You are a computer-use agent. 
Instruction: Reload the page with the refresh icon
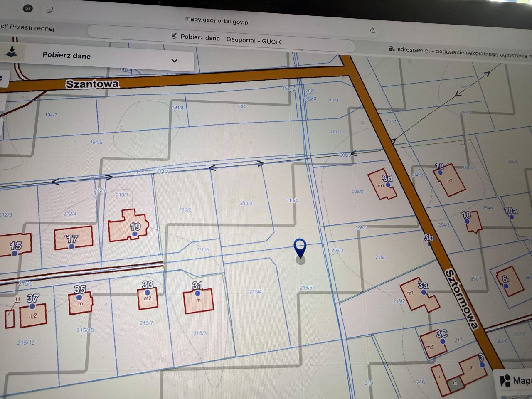(x=372, y=30)
